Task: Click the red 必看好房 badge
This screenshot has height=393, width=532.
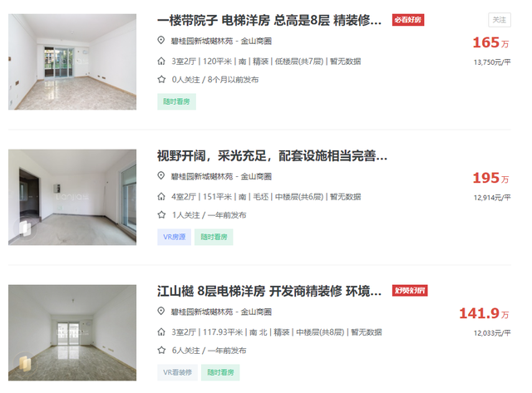Action: 408,20
